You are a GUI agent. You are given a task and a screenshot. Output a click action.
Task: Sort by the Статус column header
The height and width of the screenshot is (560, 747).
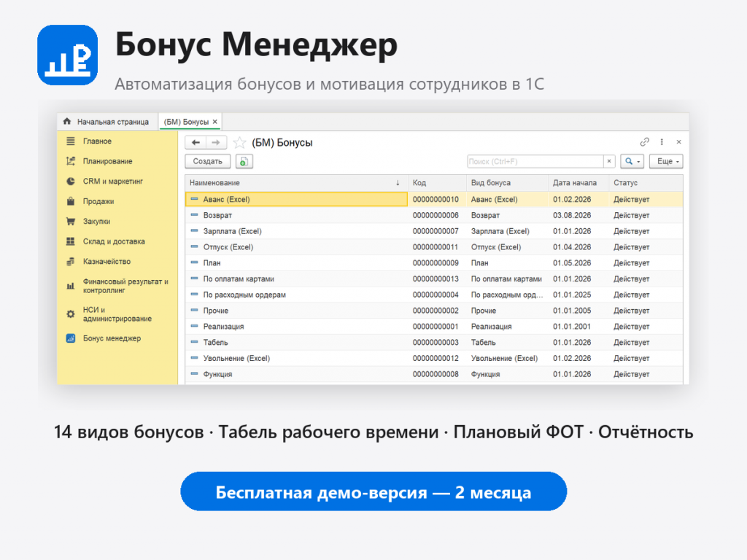[646, 183]
